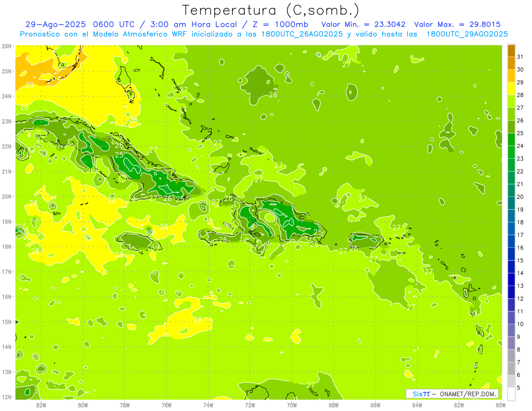Click "Pronóstico con el Modelo Atmósferico WRF" text
The width and height of the screenshot is (532, 411).
coord(103,34)
